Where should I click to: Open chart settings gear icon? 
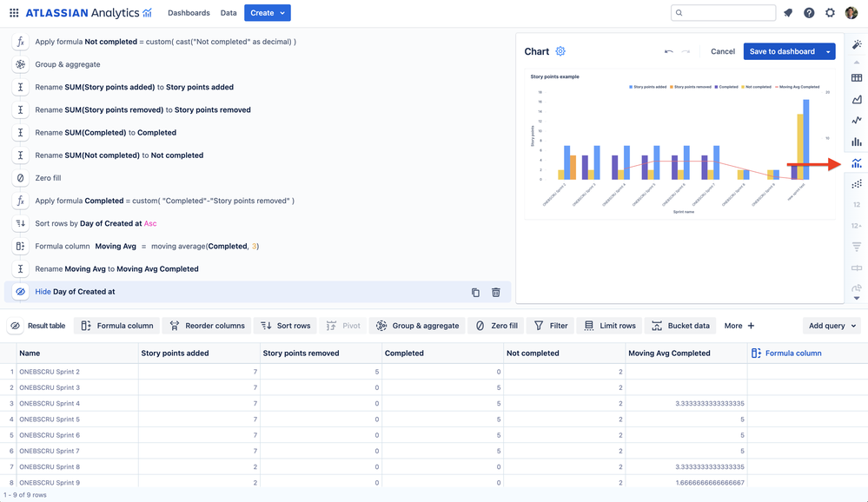click(560, 51)
